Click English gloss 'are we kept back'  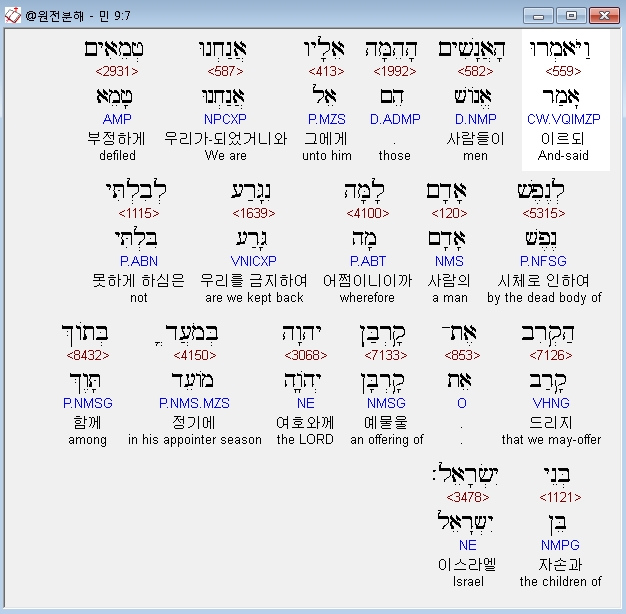(254, 297)
